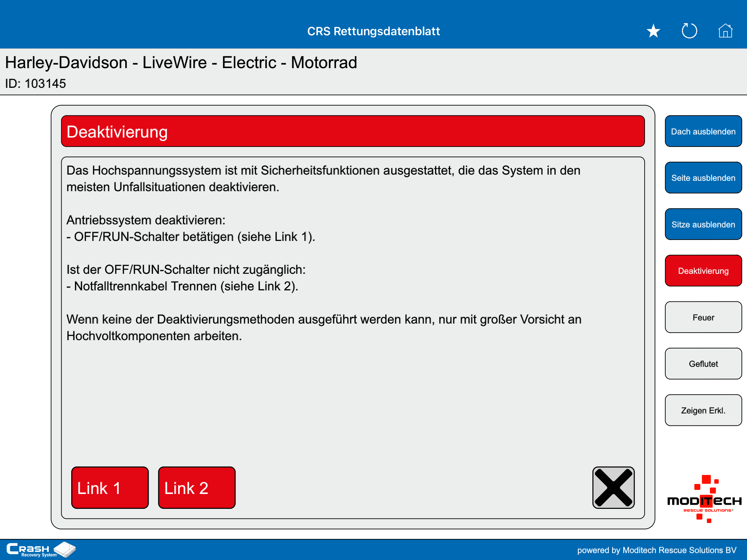Click the red Deaktivierung header bar
The image size is (747, 560).
[353, 131]
